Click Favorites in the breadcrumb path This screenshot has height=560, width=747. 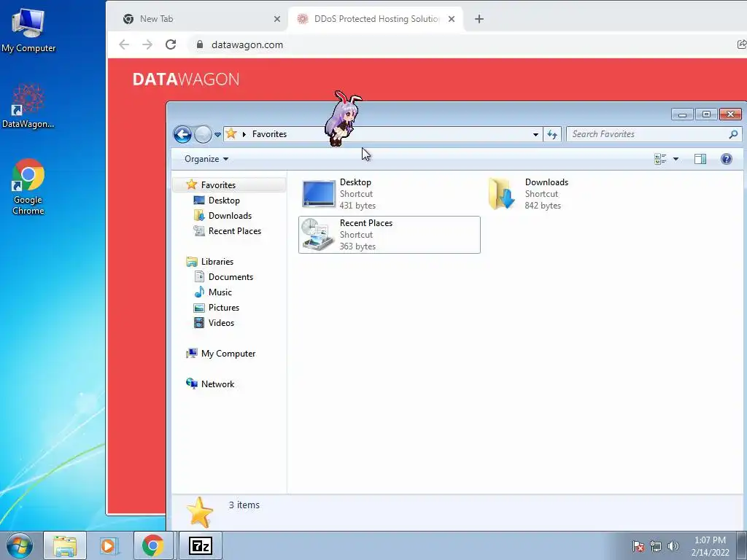tap(269, 134)
